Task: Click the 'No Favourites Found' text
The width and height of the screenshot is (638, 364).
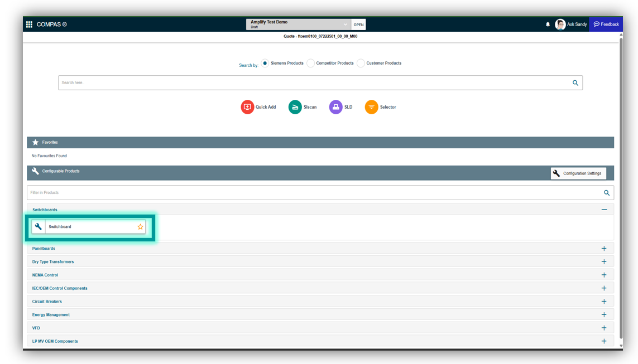Action: [x=49, y=156]
